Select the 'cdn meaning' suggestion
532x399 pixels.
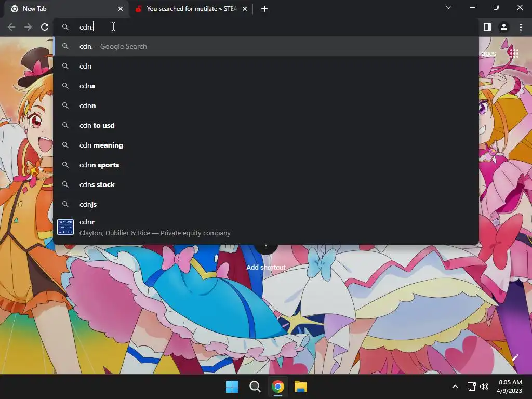[x=266, y=145]
